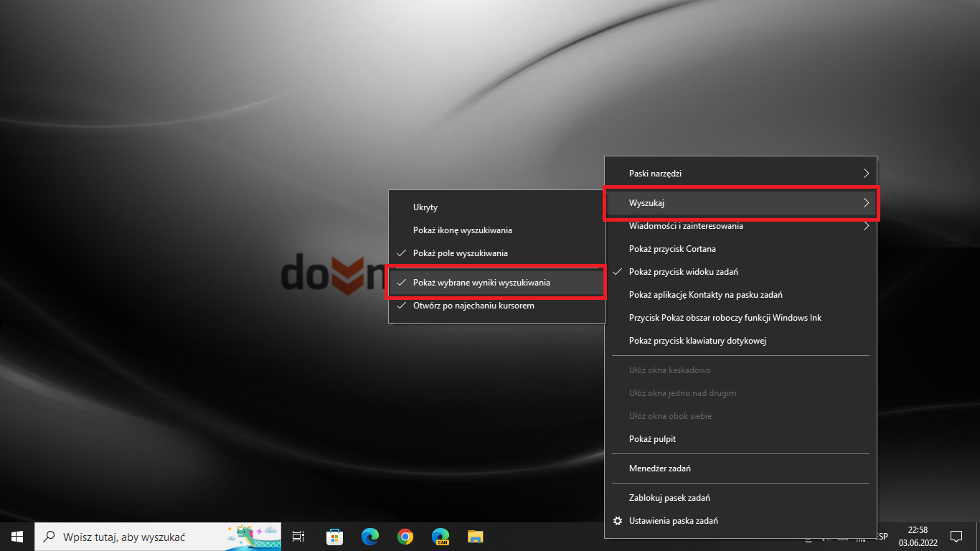Click the Task View taskbar icon

click(298, 536)
